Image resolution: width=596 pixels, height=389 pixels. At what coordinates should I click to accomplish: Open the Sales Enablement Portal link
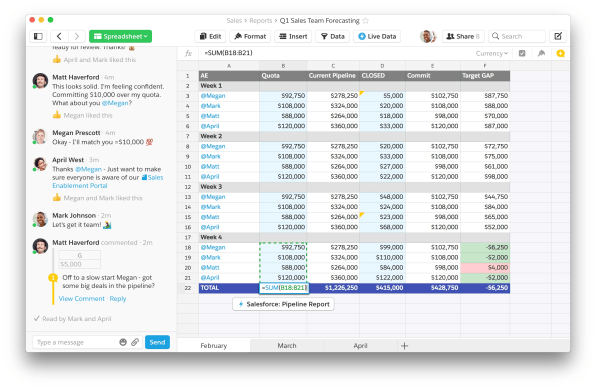108,181
